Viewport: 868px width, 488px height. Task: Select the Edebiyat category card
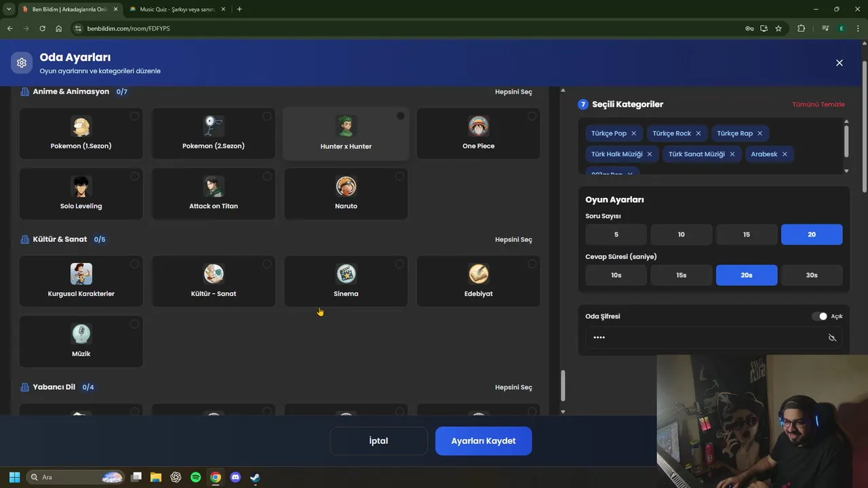click(x=479, y=281)
